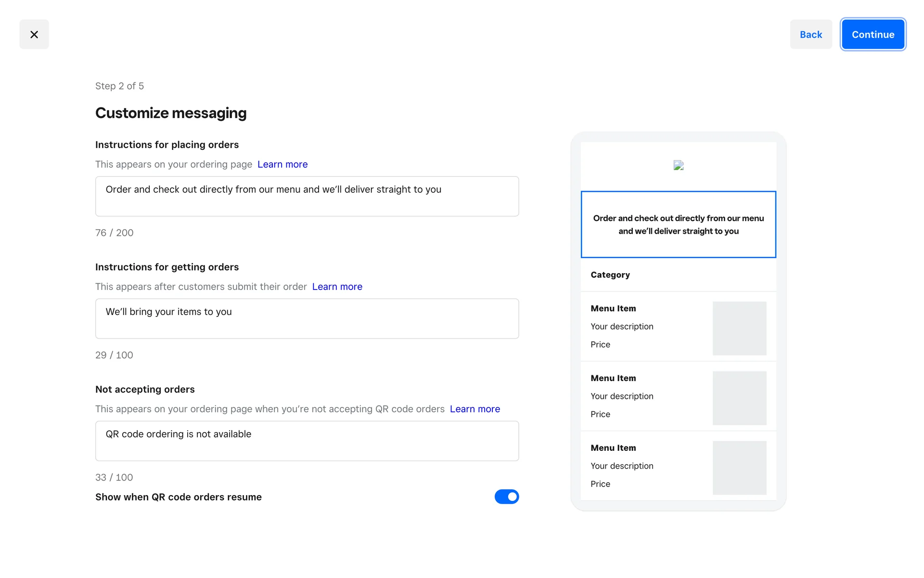924x578 pixels.
Task: Click Category heading in preview
Action: pos(610,275)
